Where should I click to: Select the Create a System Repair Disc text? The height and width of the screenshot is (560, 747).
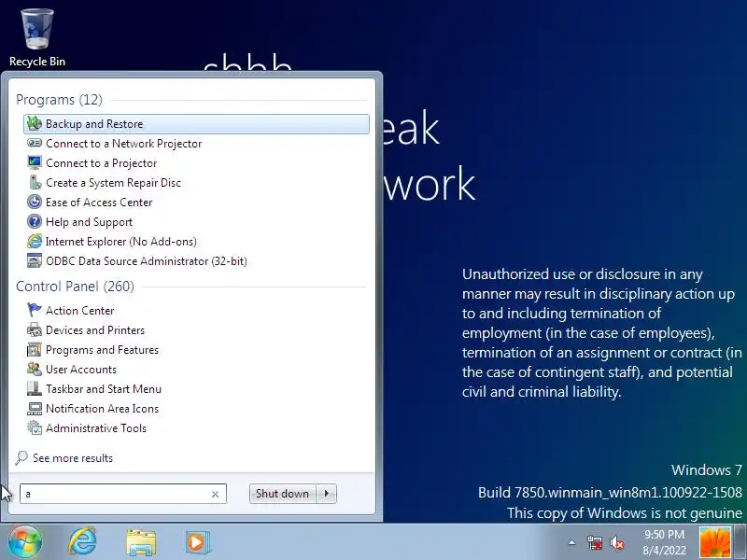[x=113, y=183]
